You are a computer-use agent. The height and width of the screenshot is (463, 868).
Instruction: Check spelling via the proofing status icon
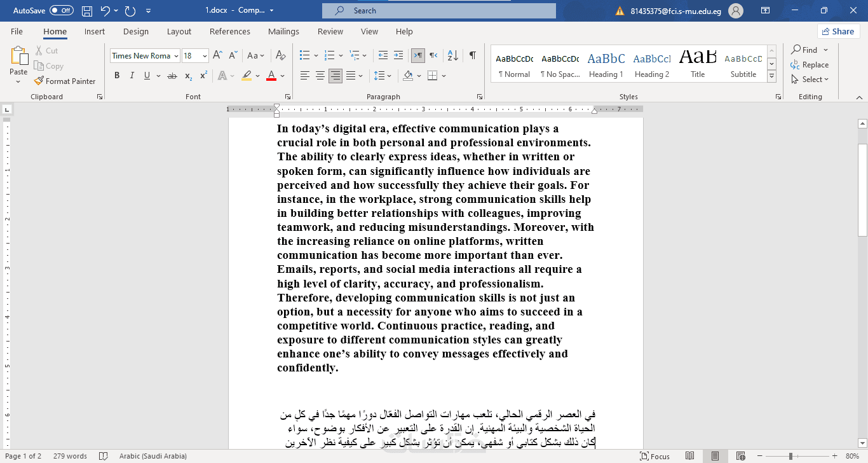pos(104,456)
